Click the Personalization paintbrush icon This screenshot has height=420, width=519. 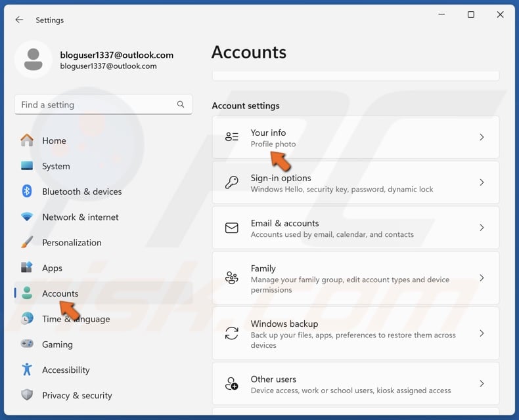point(27,242)
